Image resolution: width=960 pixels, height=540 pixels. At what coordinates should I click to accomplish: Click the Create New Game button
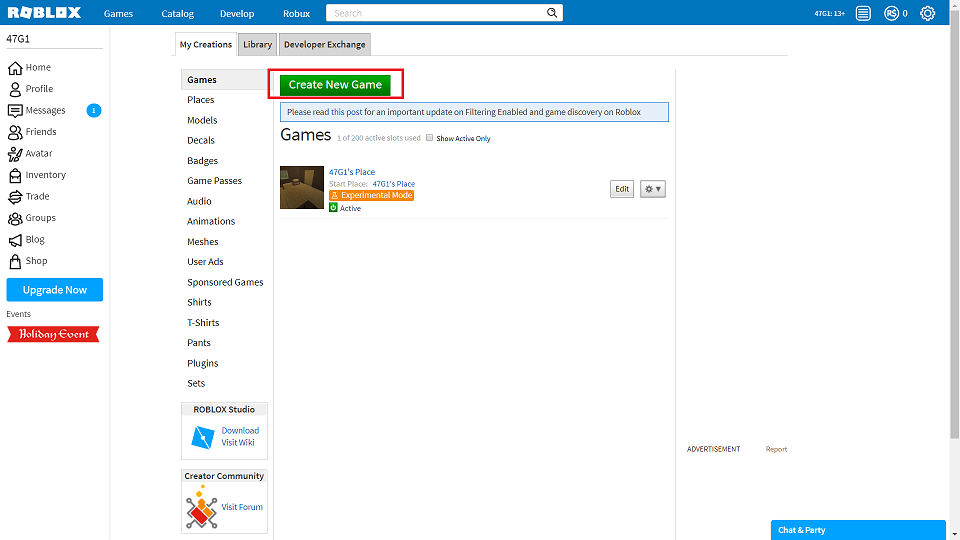(x=335, y=84)
